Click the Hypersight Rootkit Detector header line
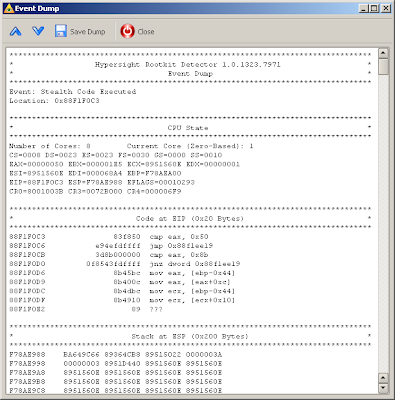 pos(188,64)
